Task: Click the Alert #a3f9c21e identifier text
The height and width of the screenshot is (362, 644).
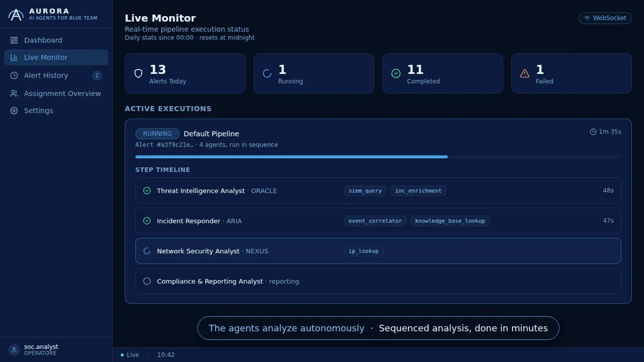Action: pos(164,145)
